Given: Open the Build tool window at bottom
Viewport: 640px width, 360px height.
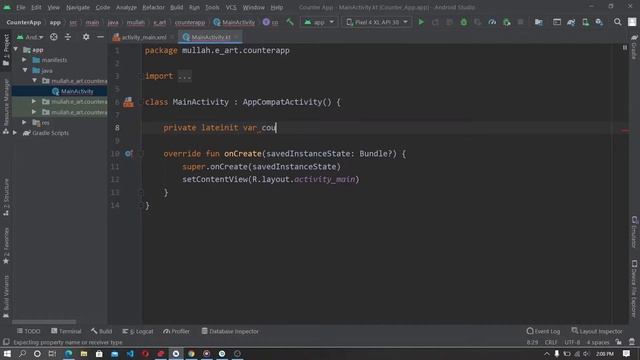Looking at the screenshot, I should click(101, 331).
